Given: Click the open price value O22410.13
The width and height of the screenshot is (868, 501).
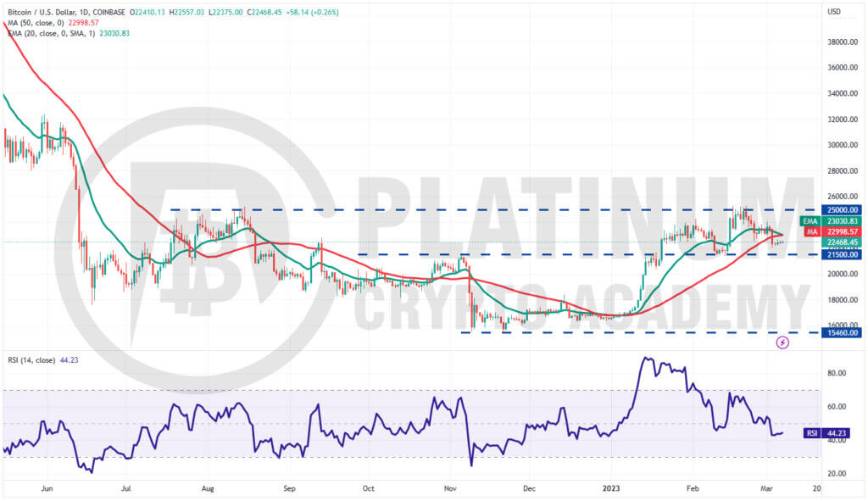Looking at the screenshot, I should [147, 12].
